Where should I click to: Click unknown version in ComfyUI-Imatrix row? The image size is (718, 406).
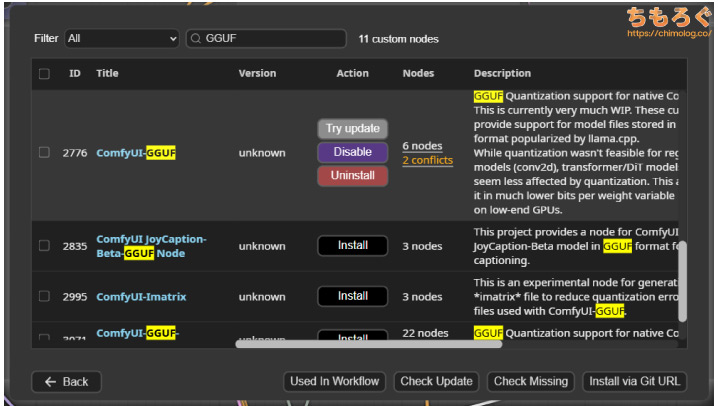click(262, 297)
